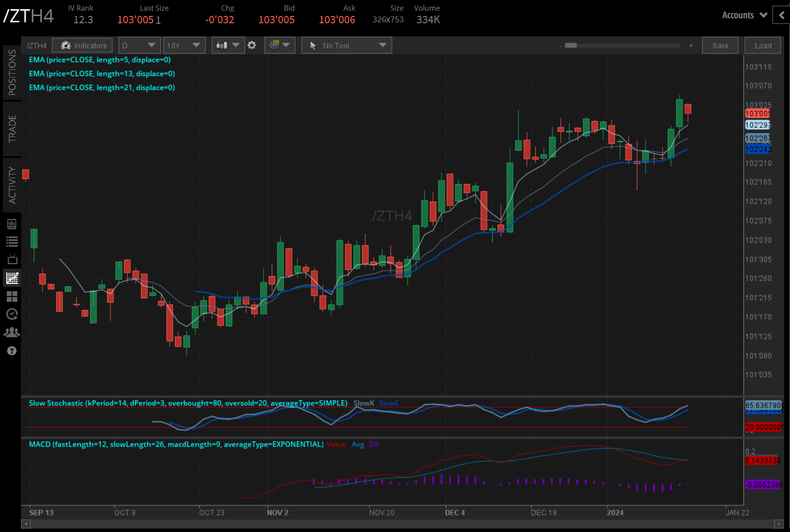The image size is (790, 532).
Task: Click the red 20.000000 oversold level tag
Action: (763, 427)
